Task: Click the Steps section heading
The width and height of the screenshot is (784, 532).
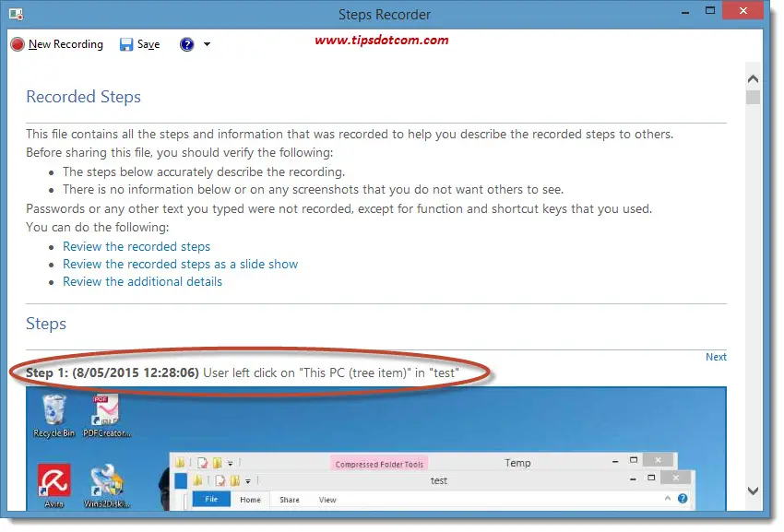Action: tap(46, 324)
